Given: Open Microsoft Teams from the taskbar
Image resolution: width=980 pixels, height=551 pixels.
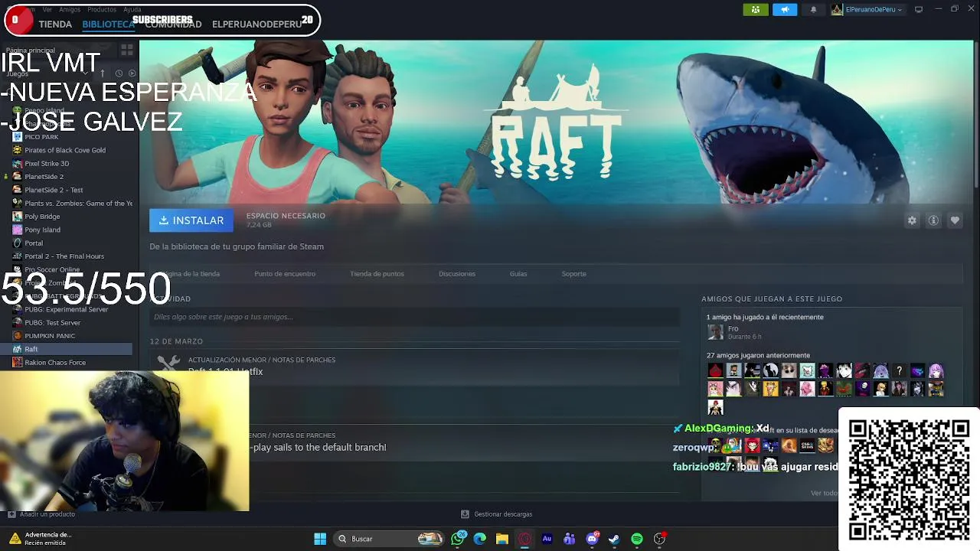Looking at the screenshot, I should [569, 539].
